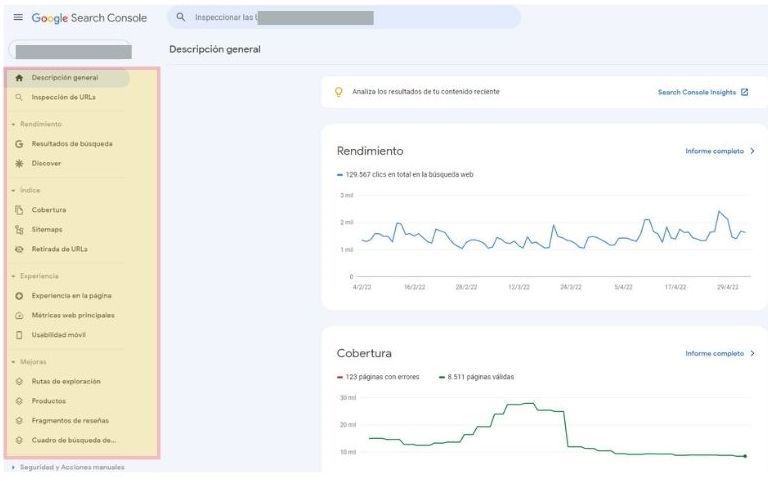This screenshot has height=481, width=768.
Task: Click the phone icon for Usabilidad móvil
Action: click(19, 335)
